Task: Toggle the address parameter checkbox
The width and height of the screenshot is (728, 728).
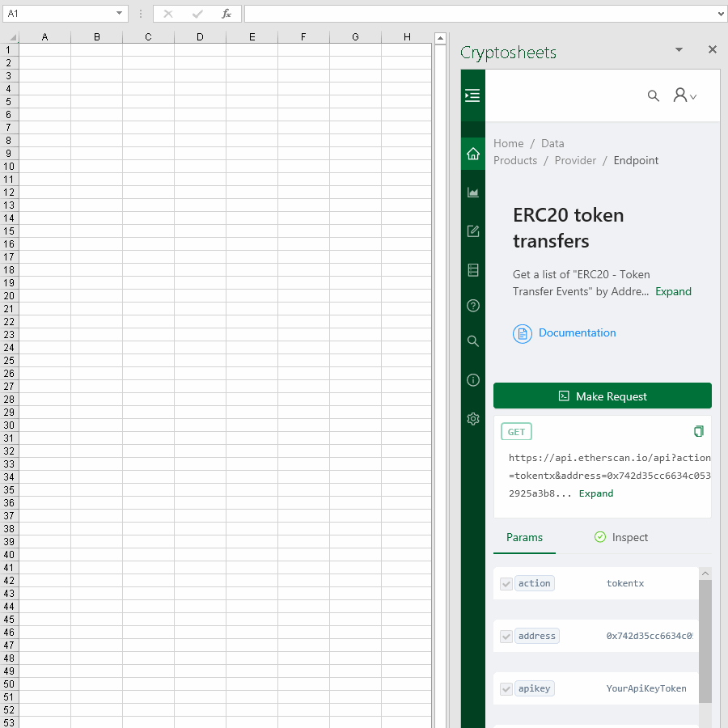Action: click(506, 636)
